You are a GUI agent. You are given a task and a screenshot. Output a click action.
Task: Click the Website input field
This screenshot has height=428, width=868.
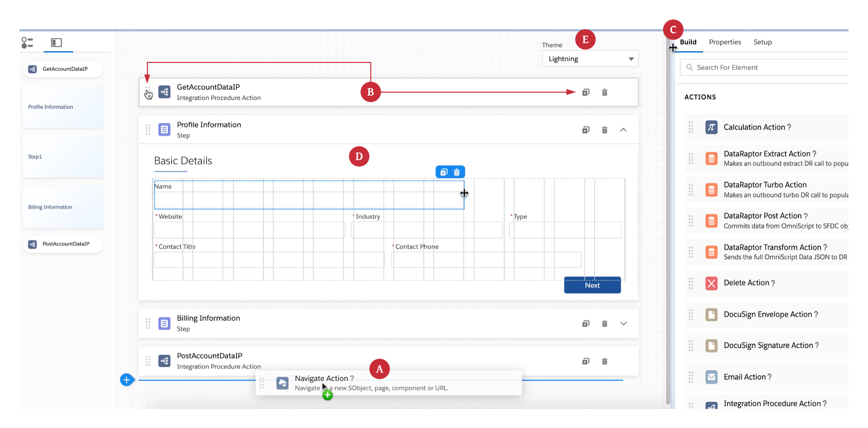click(x=250, y=230)
